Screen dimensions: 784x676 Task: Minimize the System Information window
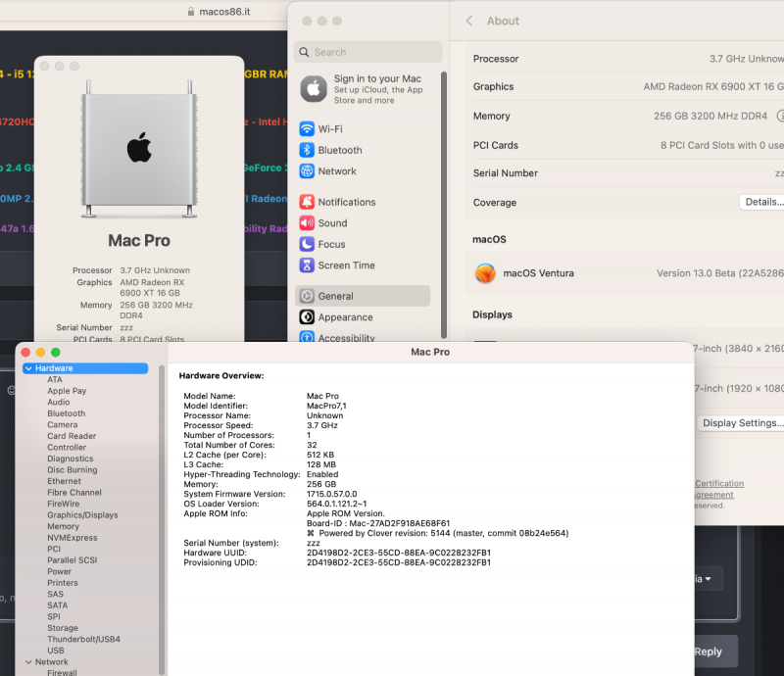(x=40, y=353)
